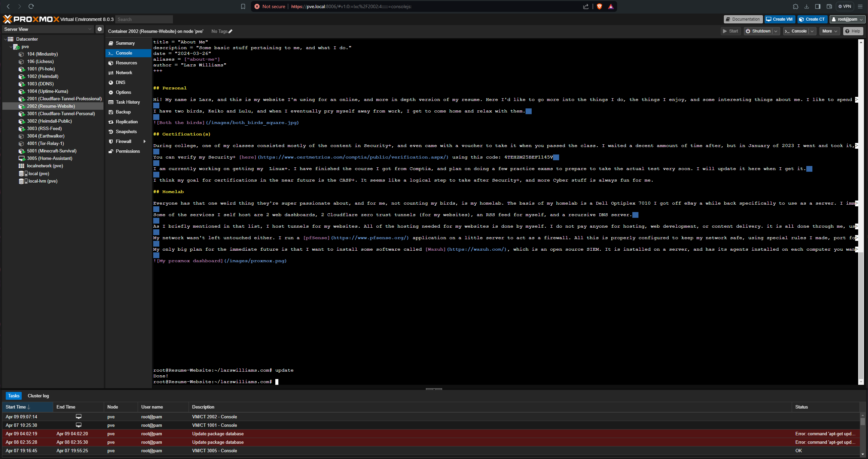Viewport: 868px width, 459px height.
Task: Click the Shutdown button
Action: tap(758, 31)
